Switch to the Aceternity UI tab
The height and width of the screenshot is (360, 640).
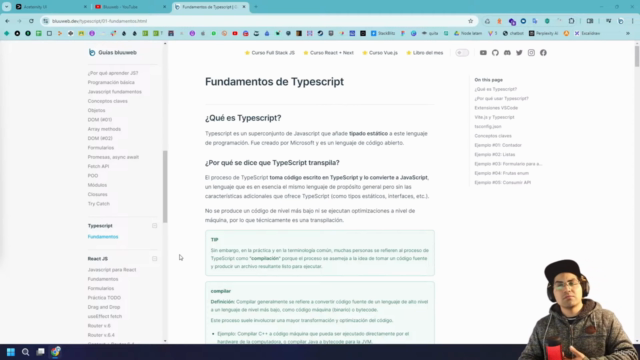[51, 7]
